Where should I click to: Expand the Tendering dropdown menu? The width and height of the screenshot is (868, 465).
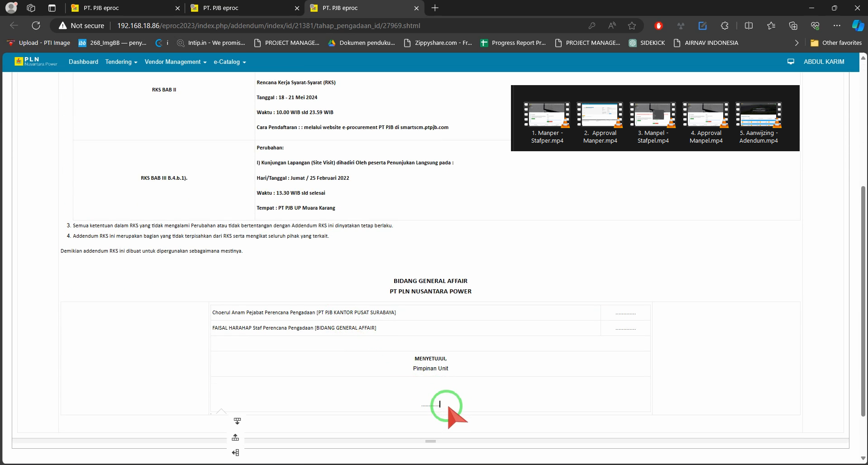121,62
